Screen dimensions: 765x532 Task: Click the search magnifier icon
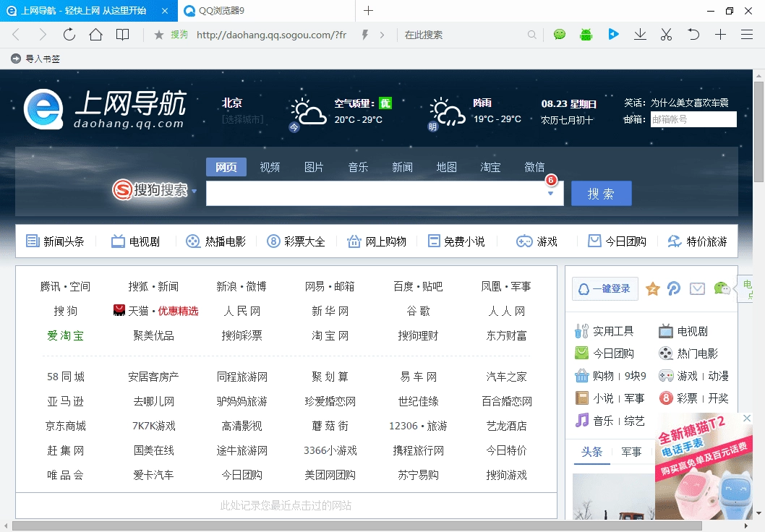tap(531, 35)
